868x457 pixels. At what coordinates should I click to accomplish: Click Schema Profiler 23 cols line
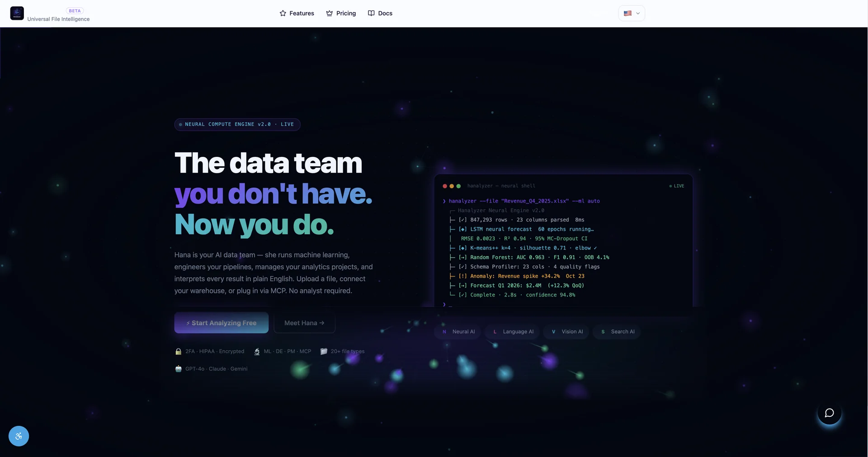pos(525,267)
